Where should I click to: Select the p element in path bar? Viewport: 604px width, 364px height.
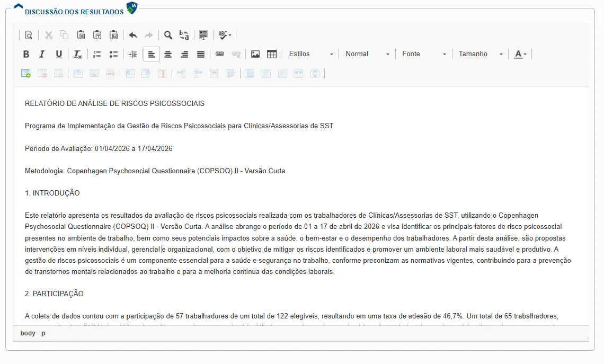[x=43, y=333]
